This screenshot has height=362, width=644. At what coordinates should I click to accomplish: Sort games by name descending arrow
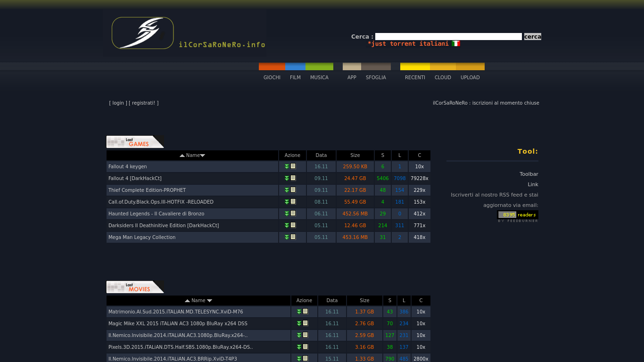coord(203,156)
